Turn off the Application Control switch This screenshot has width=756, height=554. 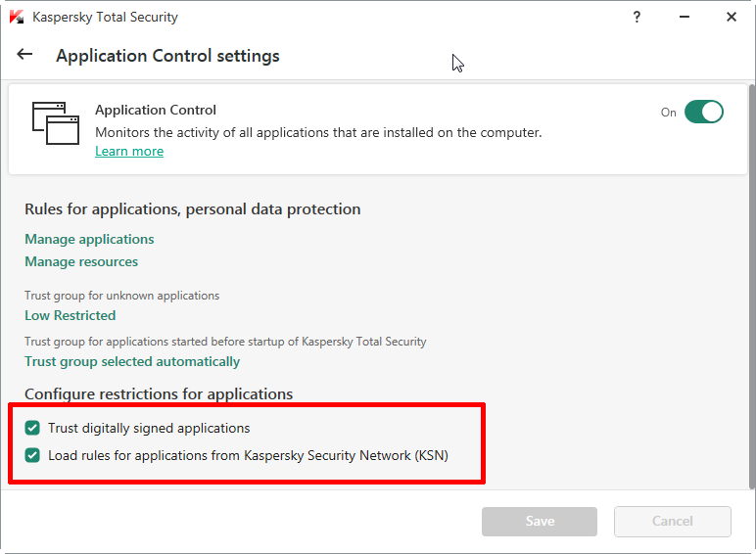point(703,112)
